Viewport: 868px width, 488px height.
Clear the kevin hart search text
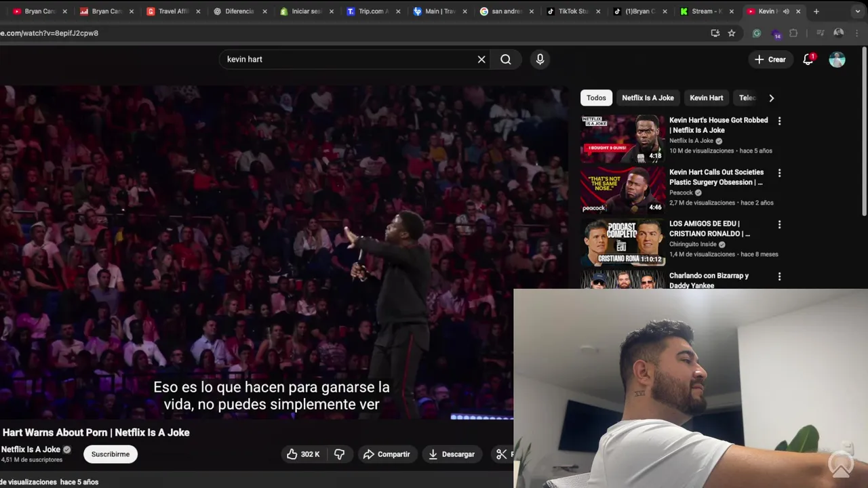(x=481, y=60)
